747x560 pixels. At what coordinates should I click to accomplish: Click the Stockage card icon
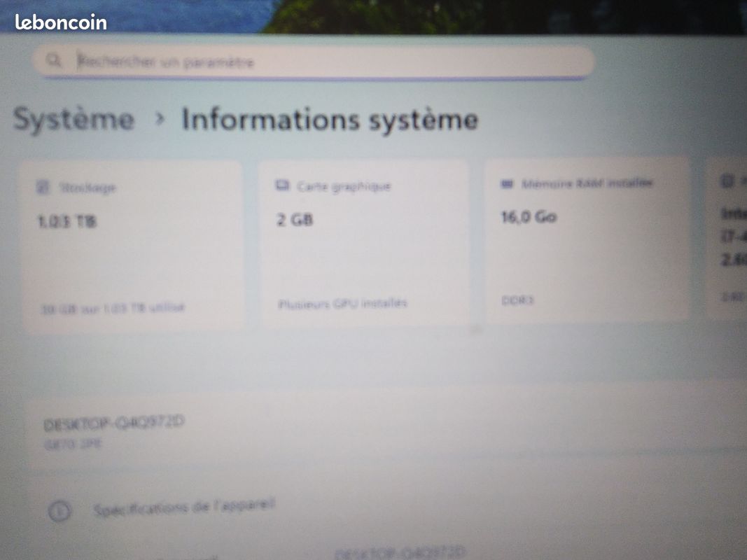[x=43, y=187]
